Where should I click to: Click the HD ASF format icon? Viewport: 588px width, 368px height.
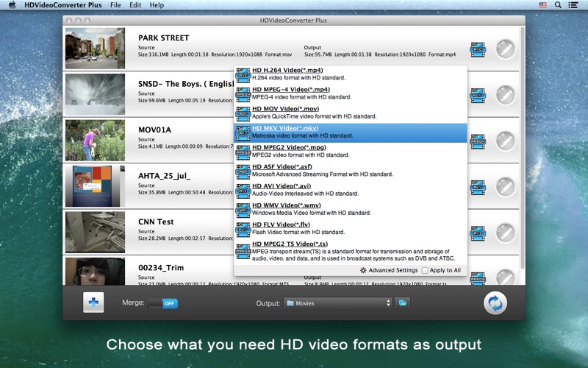[x=243, y=171]
